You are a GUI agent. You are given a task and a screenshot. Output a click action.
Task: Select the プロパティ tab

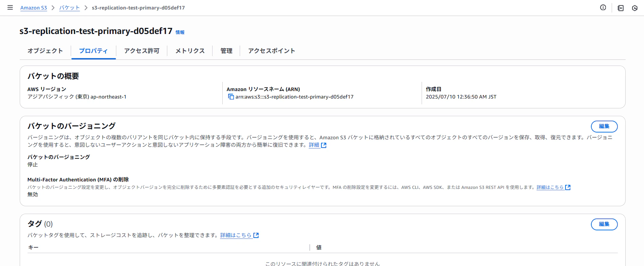point(94,51)
